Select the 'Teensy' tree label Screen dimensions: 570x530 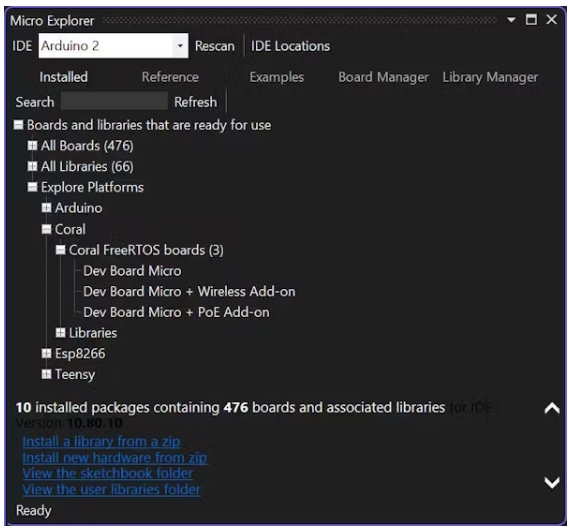75,374
